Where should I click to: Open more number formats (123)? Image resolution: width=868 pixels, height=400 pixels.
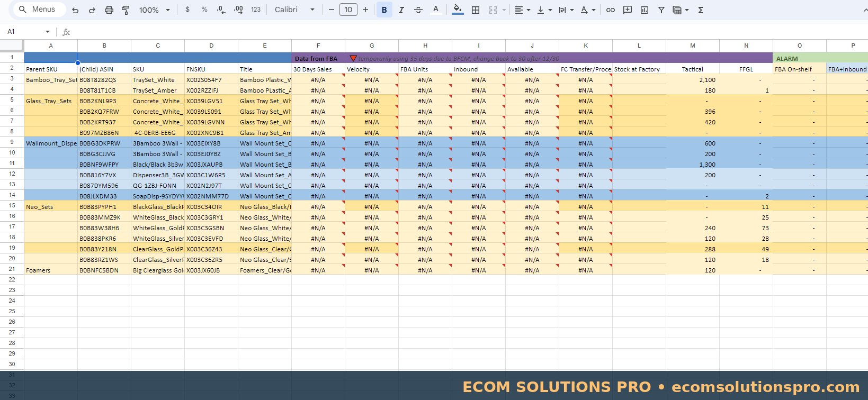coord(256,10)
